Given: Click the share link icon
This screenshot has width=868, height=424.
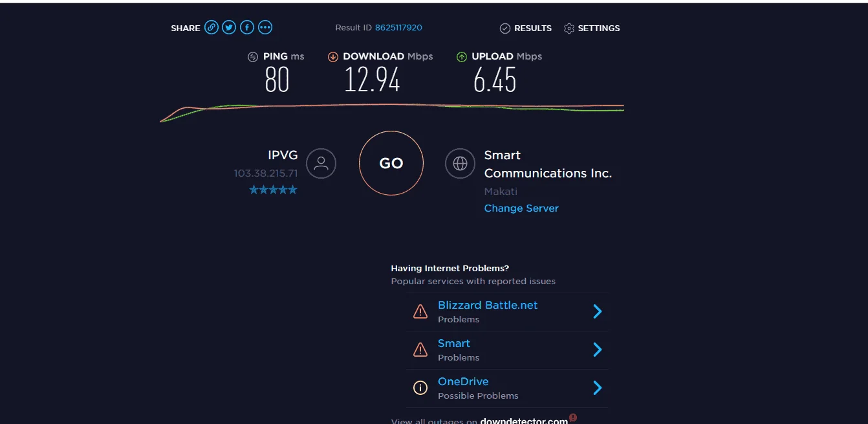Looking at the screenshot, I should [211, 27].
